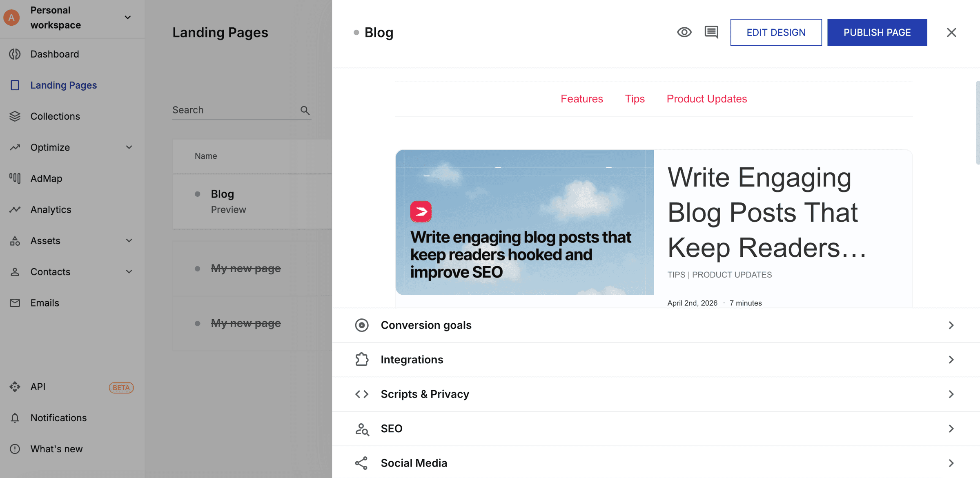The height and width of the screenshot is (478, 980).
Task: Expand Scripts & Privacy section chevron
Action: (x=951, y=394)
